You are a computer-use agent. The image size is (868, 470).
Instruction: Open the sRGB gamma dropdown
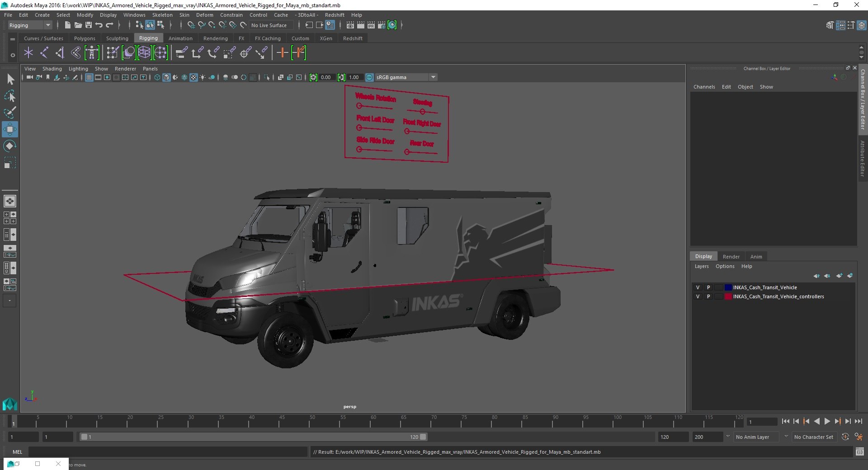point(406,77)
